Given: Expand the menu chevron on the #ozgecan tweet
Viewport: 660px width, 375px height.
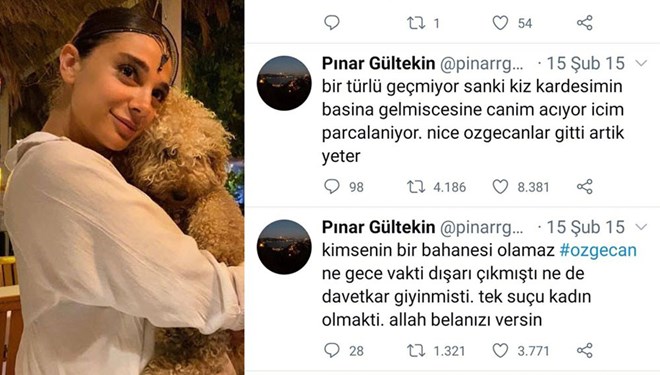Looking at the screenshot, I should click(641, 227).
